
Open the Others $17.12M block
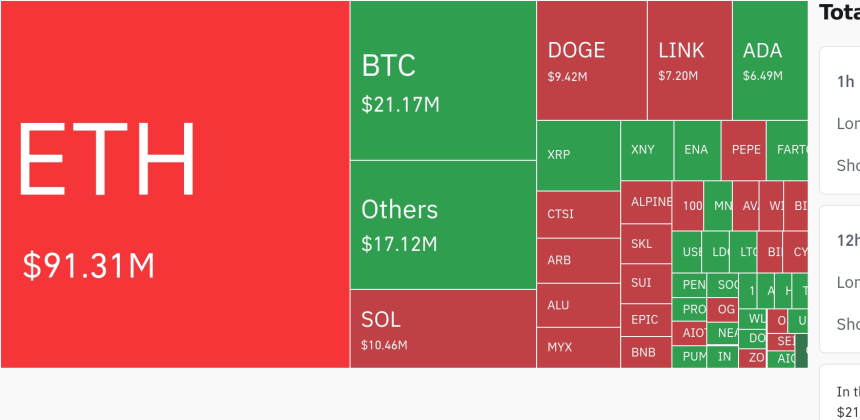click(x=443, y=225)
